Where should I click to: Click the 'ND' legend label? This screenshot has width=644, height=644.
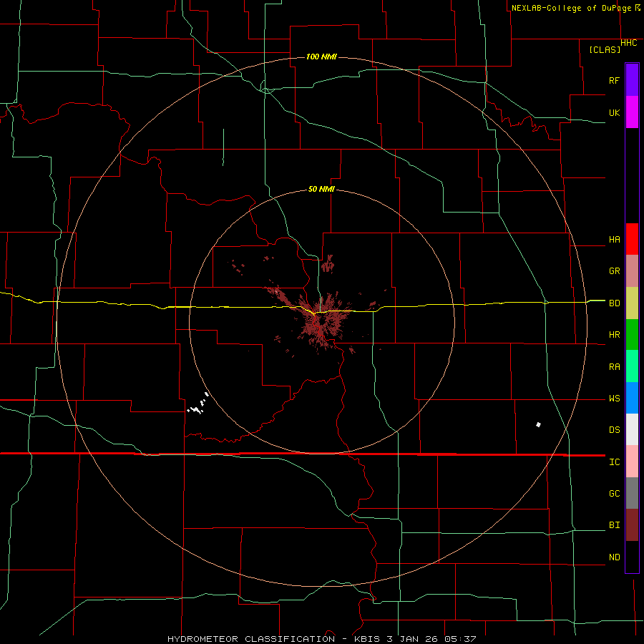click(x=614, y=557)
